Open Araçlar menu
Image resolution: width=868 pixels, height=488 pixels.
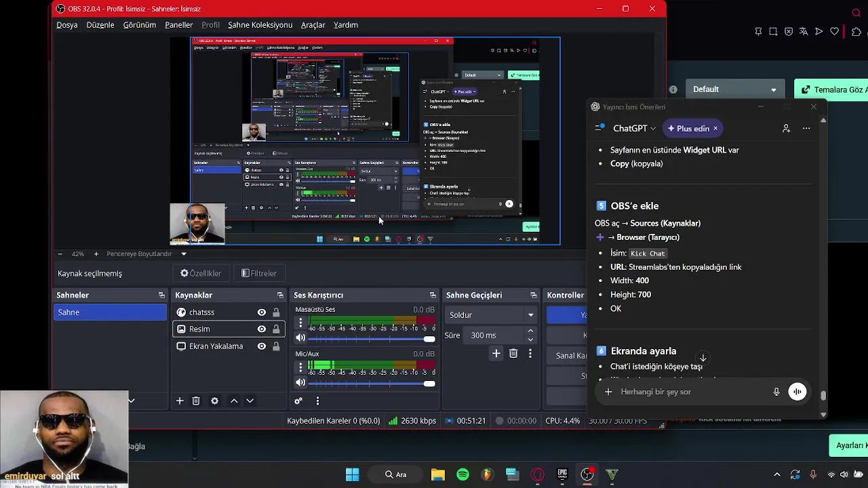(313, 25)
